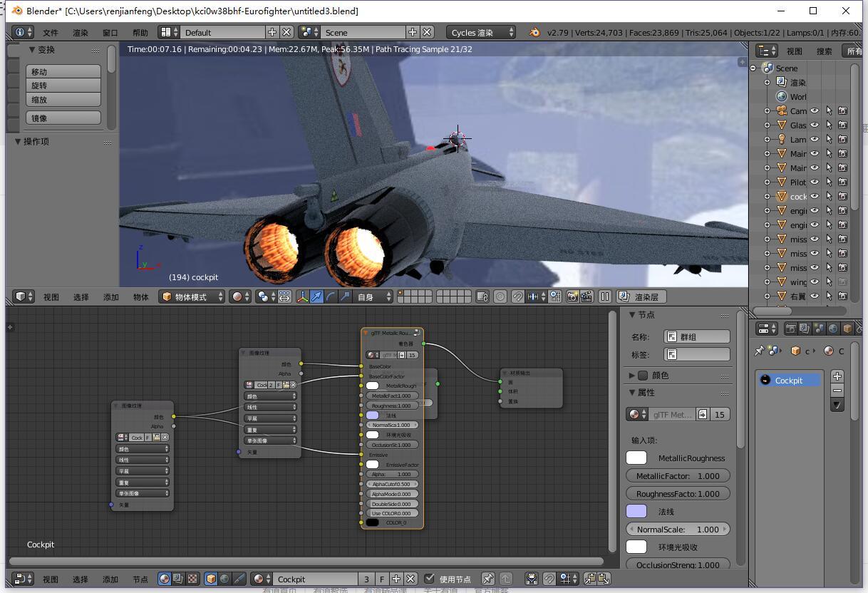
Task: Adjust the MetallicFactor 1.000 slider
Action: pyautogui.click(x=678, y=475)
